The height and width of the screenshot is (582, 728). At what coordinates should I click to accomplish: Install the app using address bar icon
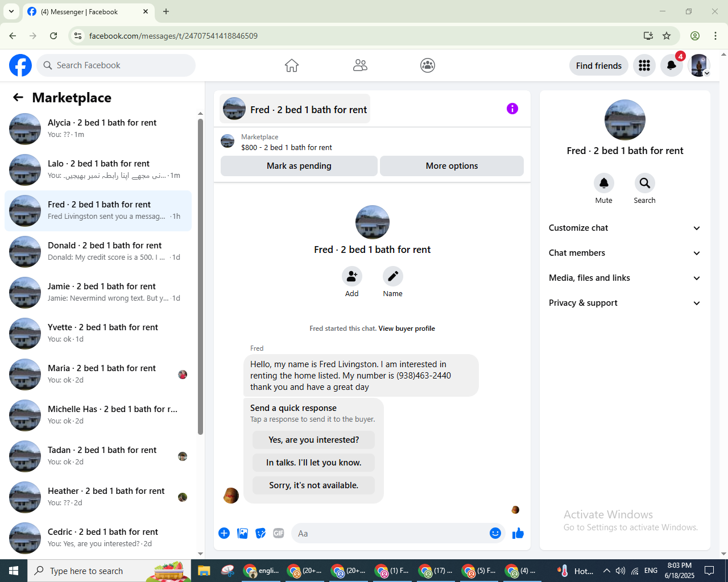[x=648, y=36]
